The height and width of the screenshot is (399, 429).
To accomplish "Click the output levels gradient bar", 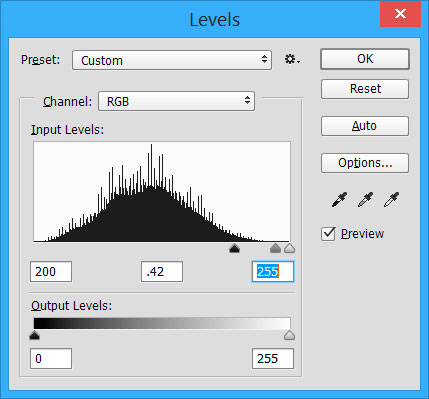I will pos(162,323).
